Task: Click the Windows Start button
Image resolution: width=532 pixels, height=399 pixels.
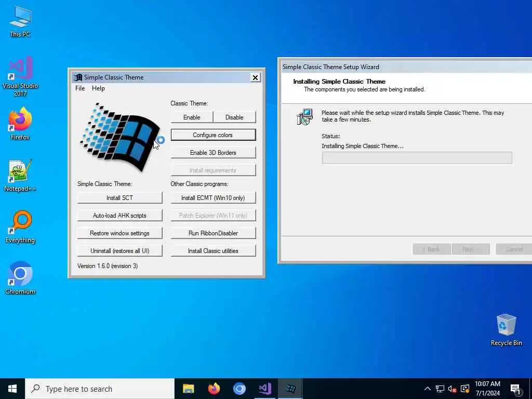Action: [x=12, y=389]
